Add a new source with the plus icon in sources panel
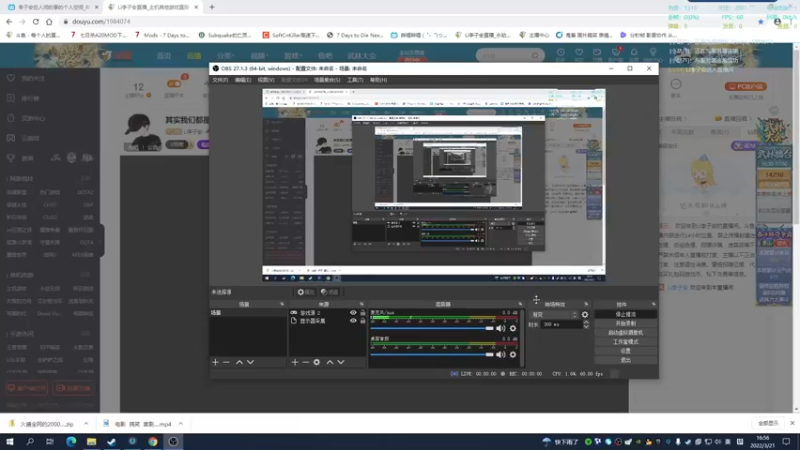 coord(294,362)
